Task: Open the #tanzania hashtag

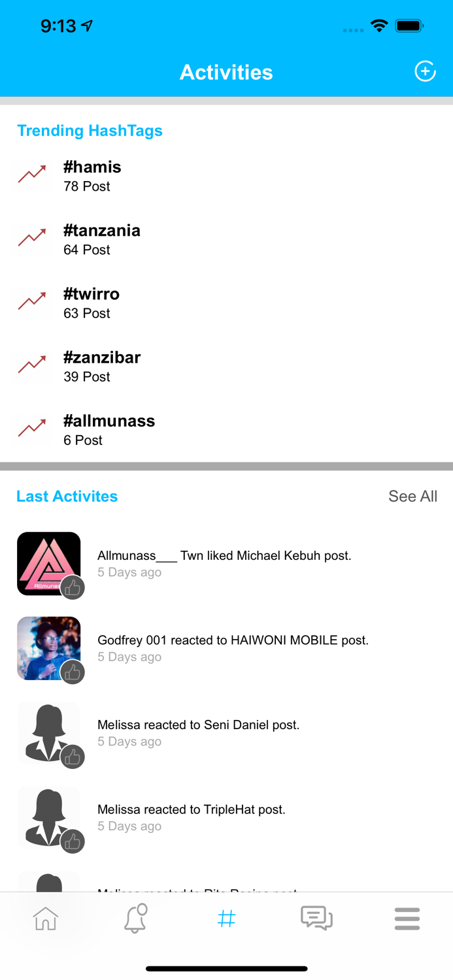Action: (102, 231)
